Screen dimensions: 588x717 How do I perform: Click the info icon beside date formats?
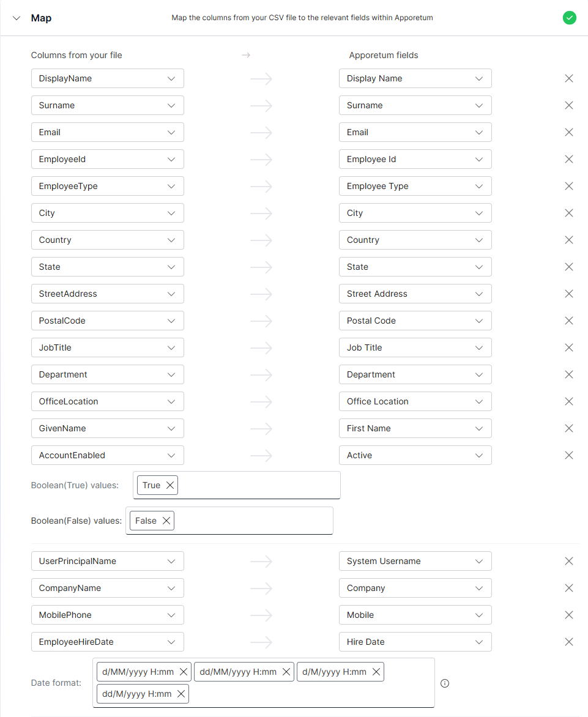[x=445, y=683]
